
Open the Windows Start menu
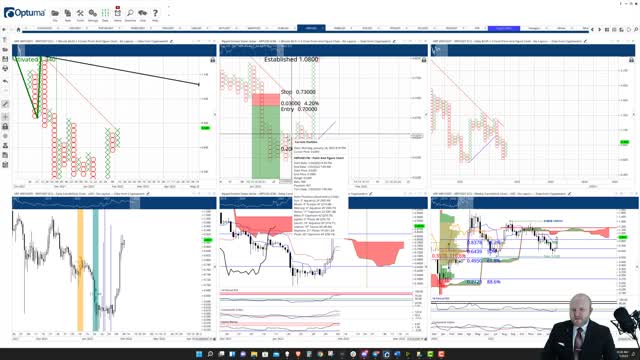[x=199, y=354]
